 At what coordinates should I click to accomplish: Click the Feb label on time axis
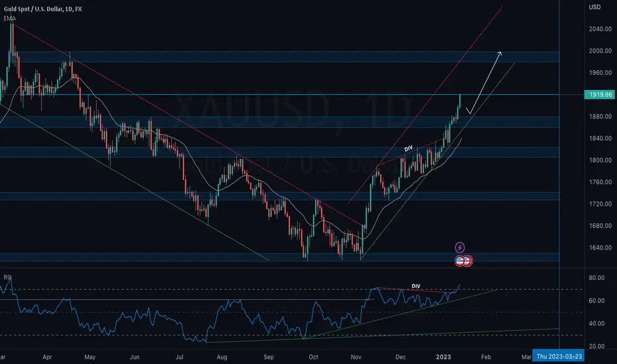(x=486, y=357)
